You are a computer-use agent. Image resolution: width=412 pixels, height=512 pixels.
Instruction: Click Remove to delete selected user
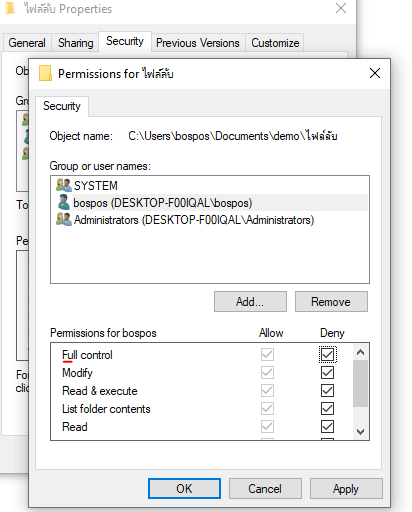331,302
